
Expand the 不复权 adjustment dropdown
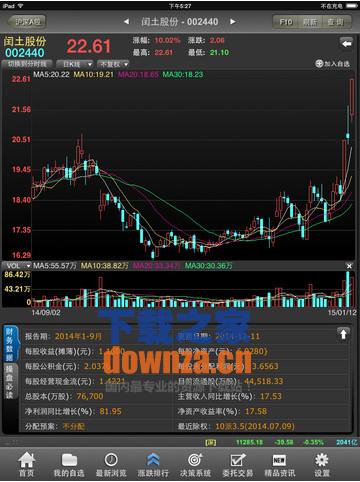[x=113, y=64]
